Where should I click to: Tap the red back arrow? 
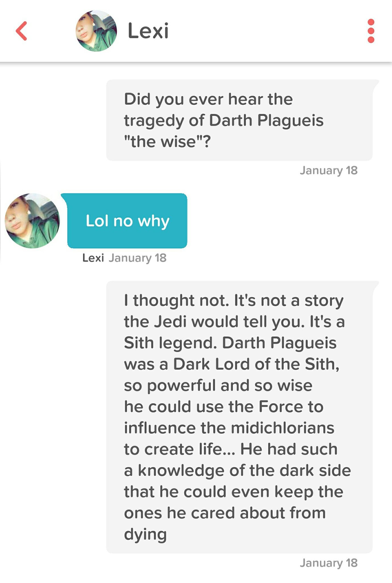coord(21,31)
